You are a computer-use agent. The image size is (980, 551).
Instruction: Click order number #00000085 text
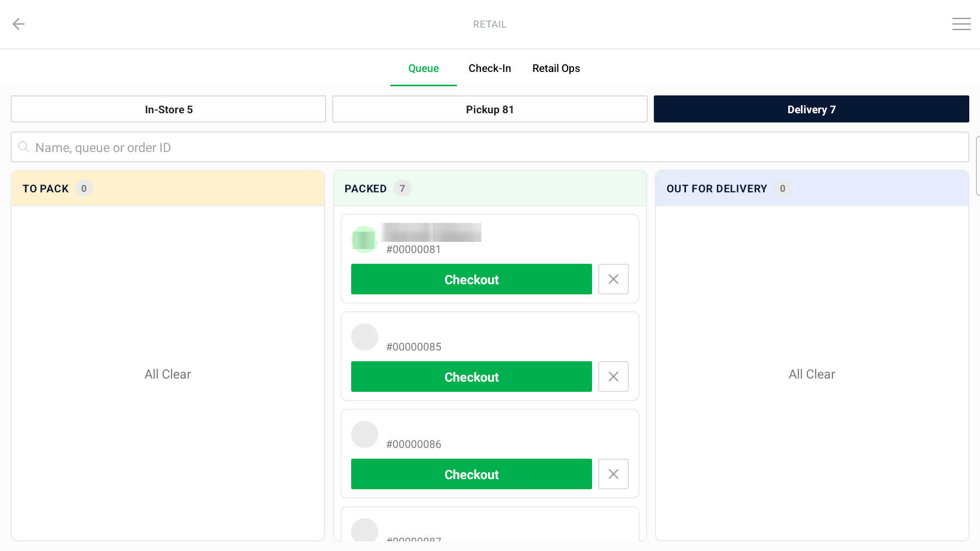(413, 347)
